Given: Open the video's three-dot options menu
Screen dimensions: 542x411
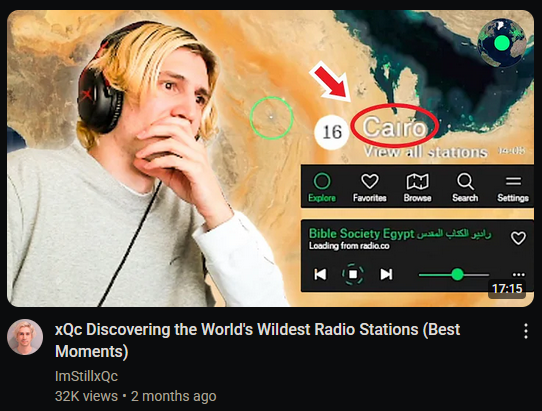Looking at the screenshot, I should [x=525, y=331].
